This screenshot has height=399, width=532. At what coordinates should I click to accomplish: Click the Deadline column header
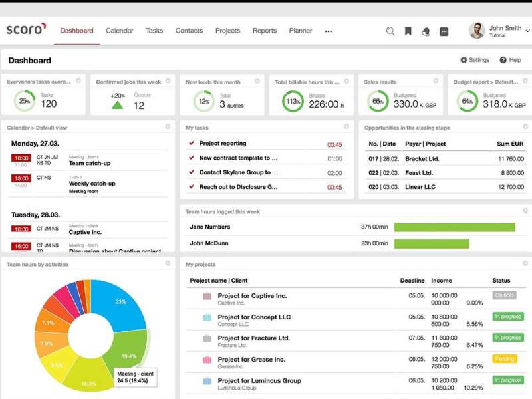(x=412, y=281)
